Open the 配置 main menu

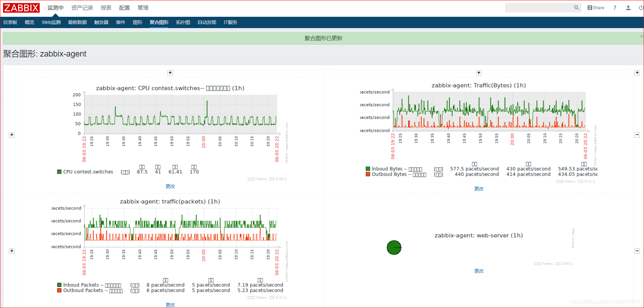[x=125, y=8]
